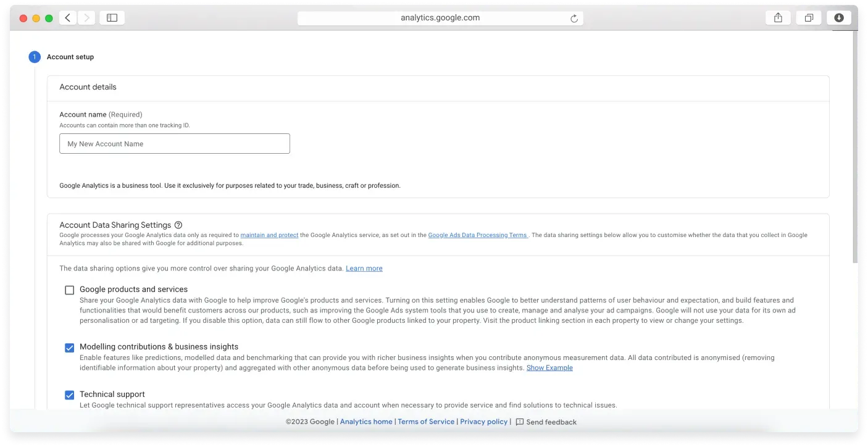Click the Account details heading

coord(88,87)
